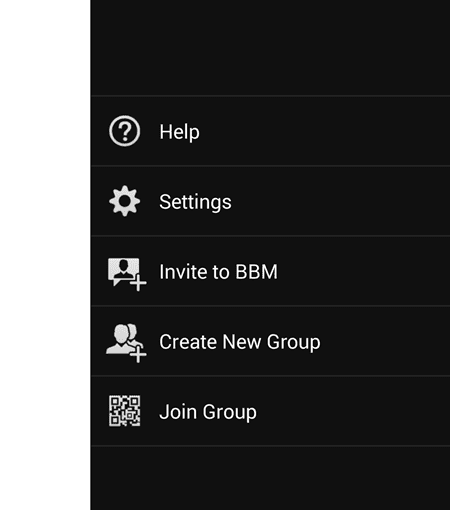Click empty dark header above Help
This screenshot has width=450, height=510.
pyautogui.click(x=270, y=47)
